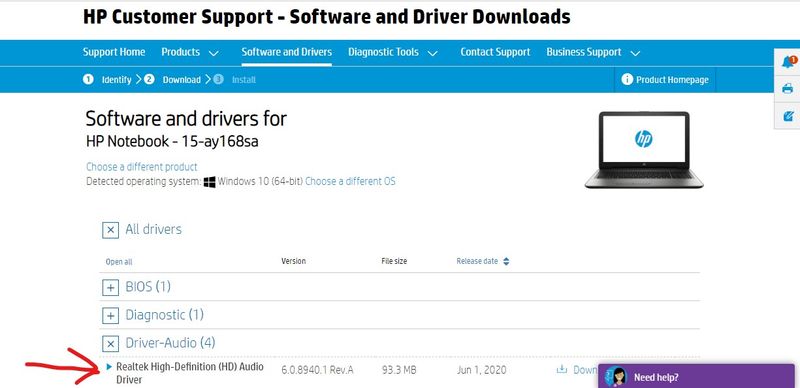Go to Support Home

click(114, 52)
